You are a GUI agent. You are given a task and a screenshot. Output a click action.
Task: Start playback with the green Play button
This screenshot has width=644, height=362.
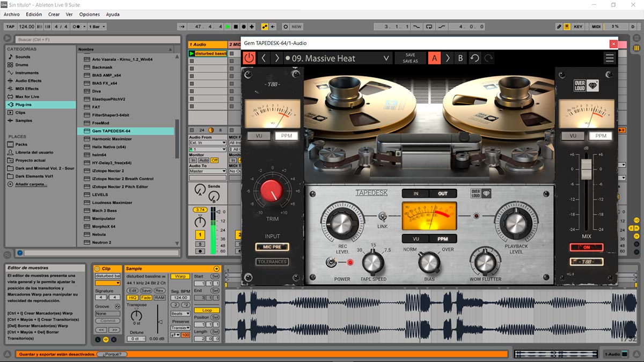point(228,26)
